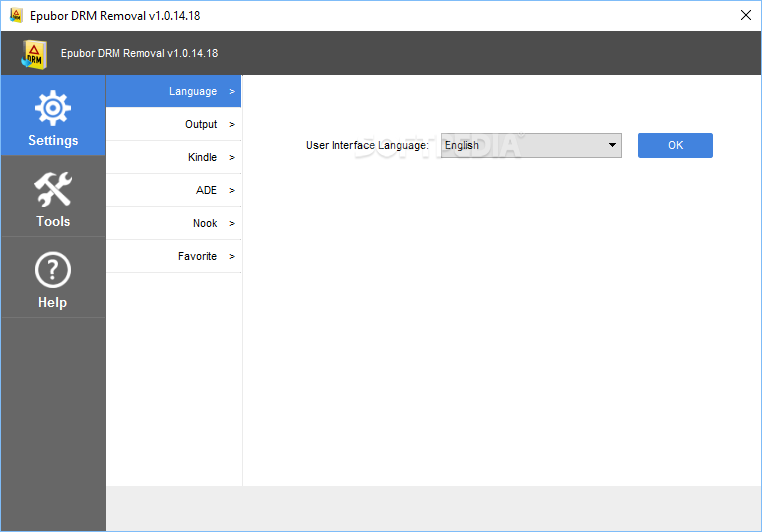Click the small app icon in title bar
Viewport: 762px width, 532px height.
coord(16,16)
